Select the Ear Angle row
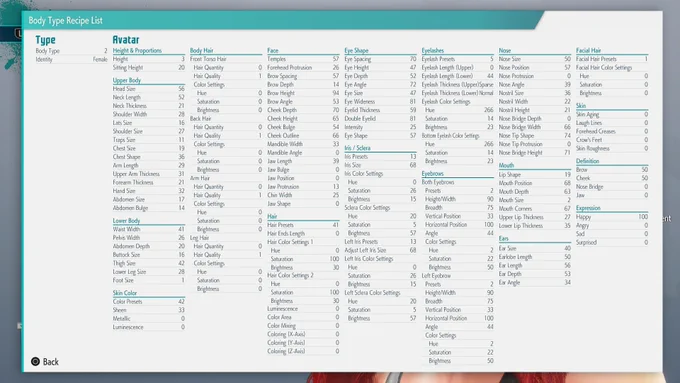Screen dimensions: 680x383 pos(535,282)
